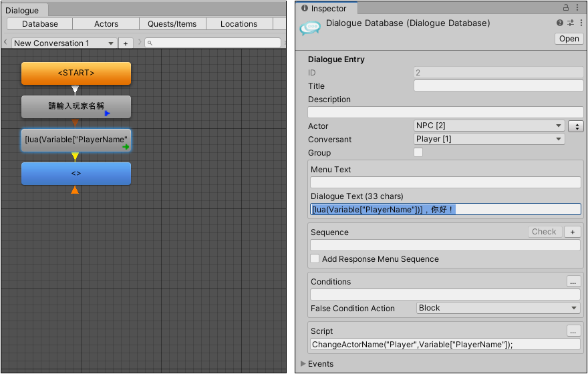Image resolution: width=588 pixels, height=374 pixels.
Task: Open the Script ellipsis wizard button
Action: tap(573, 331)
